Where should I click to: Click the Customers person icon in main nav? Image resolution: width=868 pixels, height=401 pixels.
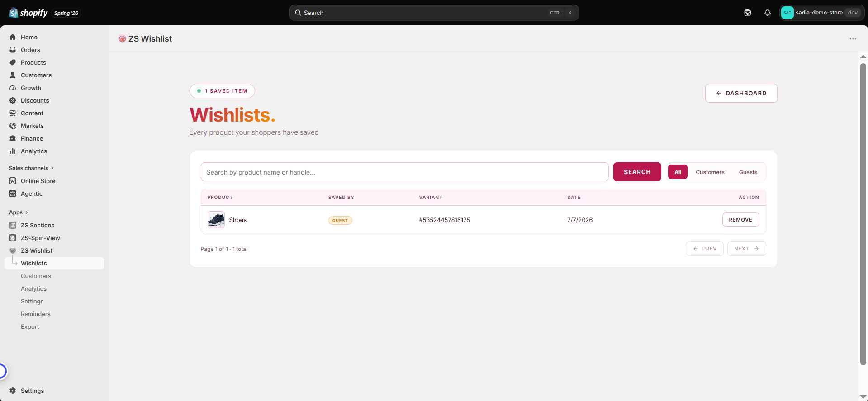coord(13,75)
